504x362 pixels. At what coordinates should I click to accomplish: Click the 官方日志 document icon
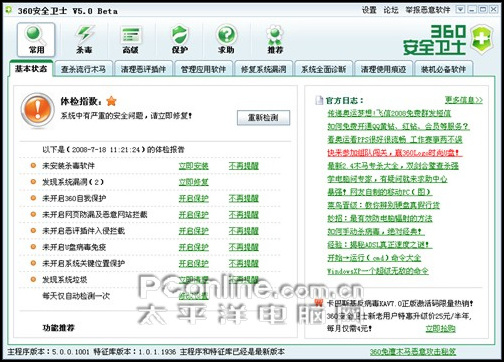(x=319, y=100)
